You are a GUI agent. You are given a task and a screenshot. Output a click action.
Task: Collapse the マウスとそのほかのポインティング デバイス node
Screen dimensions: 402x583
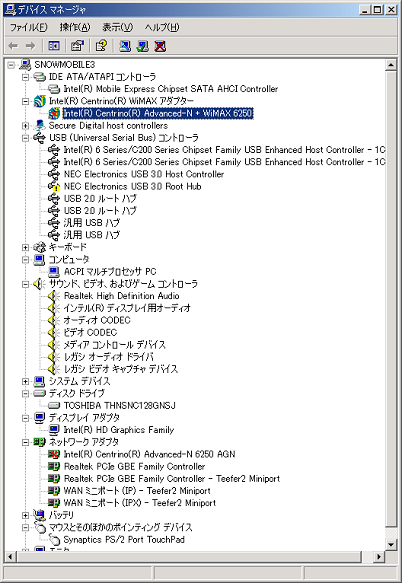pos(25,527)
